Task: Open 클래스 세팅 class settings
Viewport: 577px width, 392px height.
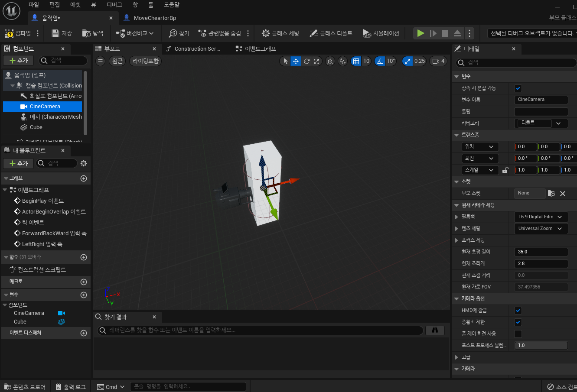Action: tap(280, 33)
